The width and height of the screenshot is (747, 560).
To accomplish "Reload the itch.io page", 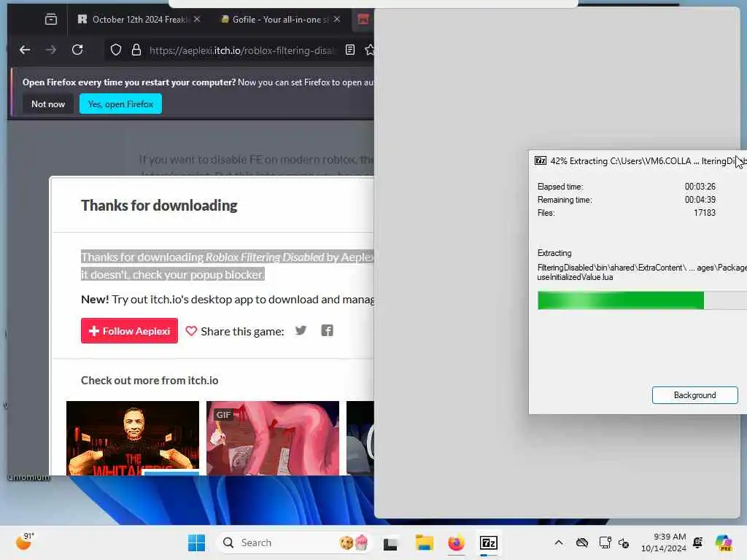I will point(77,50).
